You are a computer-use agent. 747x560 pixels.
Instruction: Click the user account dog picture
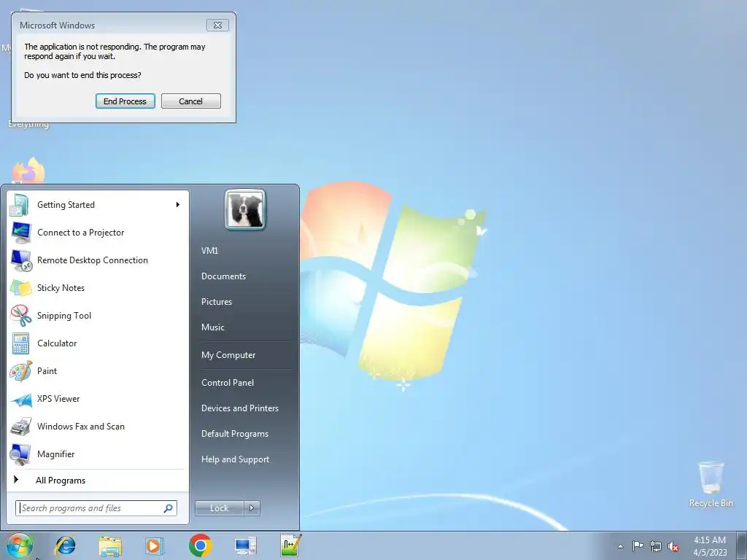click(245, 209)
